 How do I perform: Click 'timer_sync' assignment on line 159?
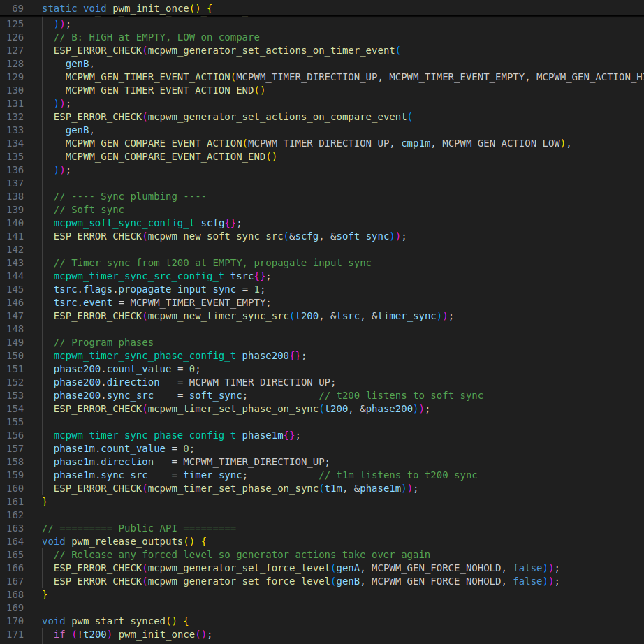pos(212,475)
